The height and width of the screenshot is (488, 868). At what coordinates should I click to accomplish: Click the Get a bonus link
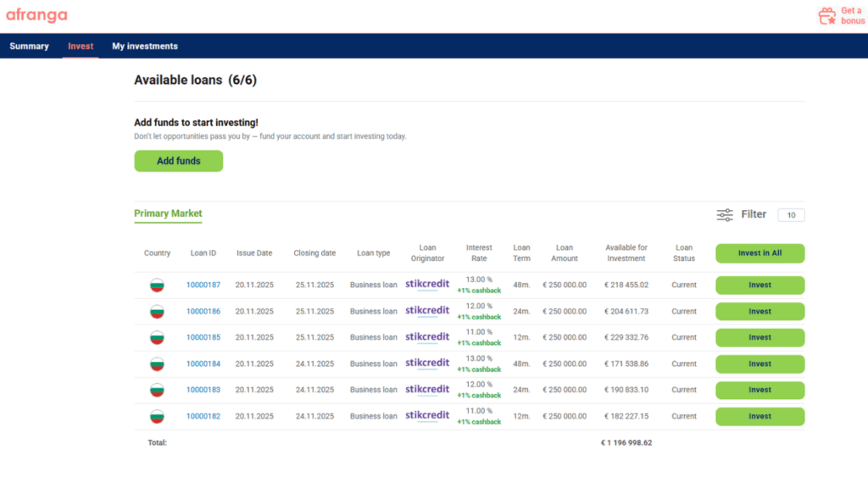coord(852,16)
